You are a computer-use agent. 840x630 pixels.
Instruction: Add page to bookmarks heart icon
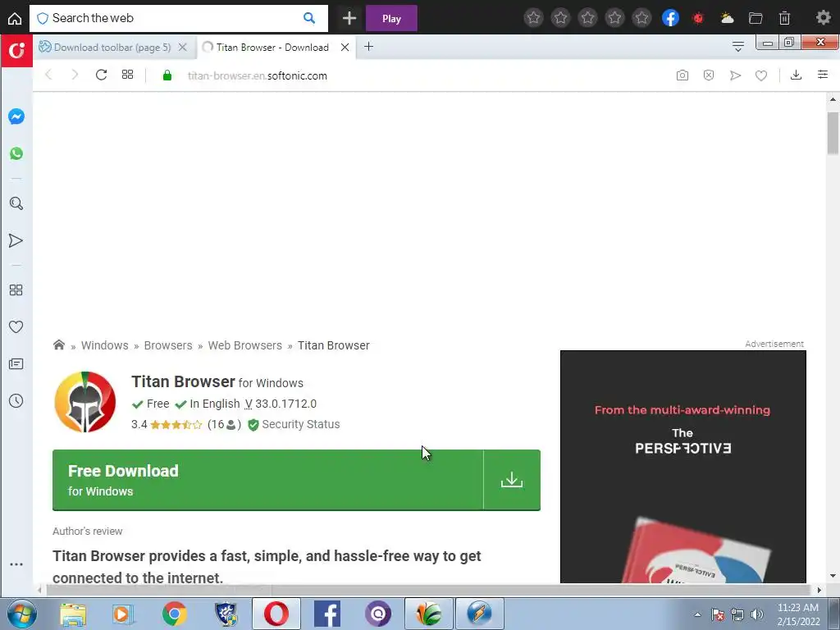(x=761, y=75)
